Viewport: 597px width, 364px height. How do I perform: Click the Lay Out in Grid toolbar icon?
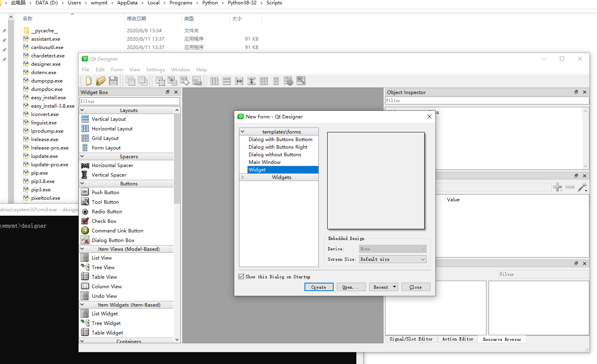pos(264,81)
